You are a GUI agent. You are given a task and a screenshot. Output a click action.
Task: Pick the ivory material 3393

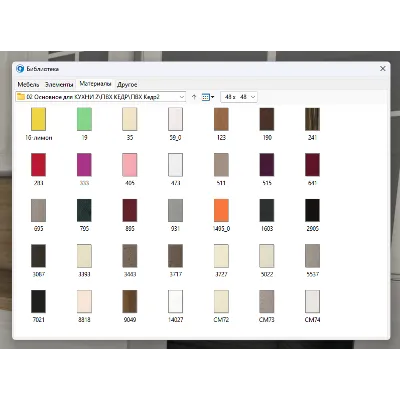(x=84, y=256)
